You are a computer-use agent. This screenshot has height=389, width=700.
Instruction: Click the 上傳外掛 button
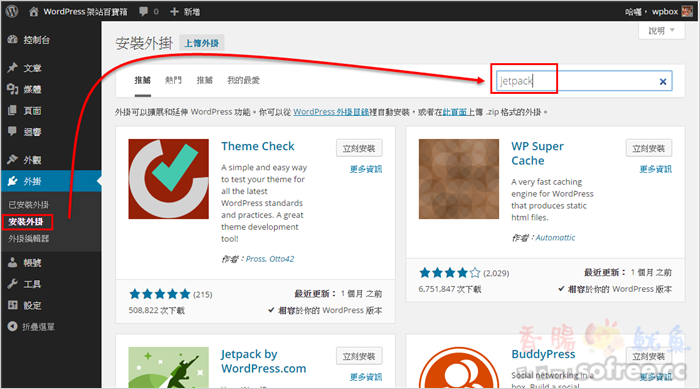point(202,43)
